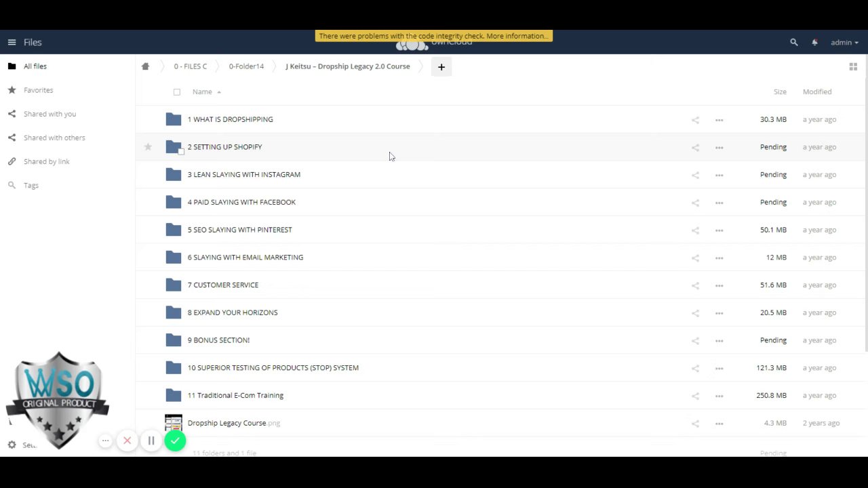This screenshot has width=868, height=488.
Task: Share the 9 BONUS SECTION! folder
Action: 695,341
